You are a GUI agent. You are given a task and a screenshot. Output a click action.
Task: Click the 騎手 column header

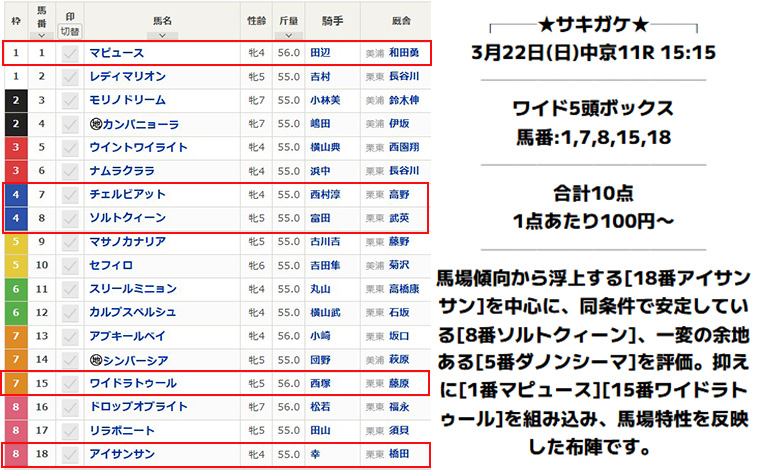tap(331, 20)
